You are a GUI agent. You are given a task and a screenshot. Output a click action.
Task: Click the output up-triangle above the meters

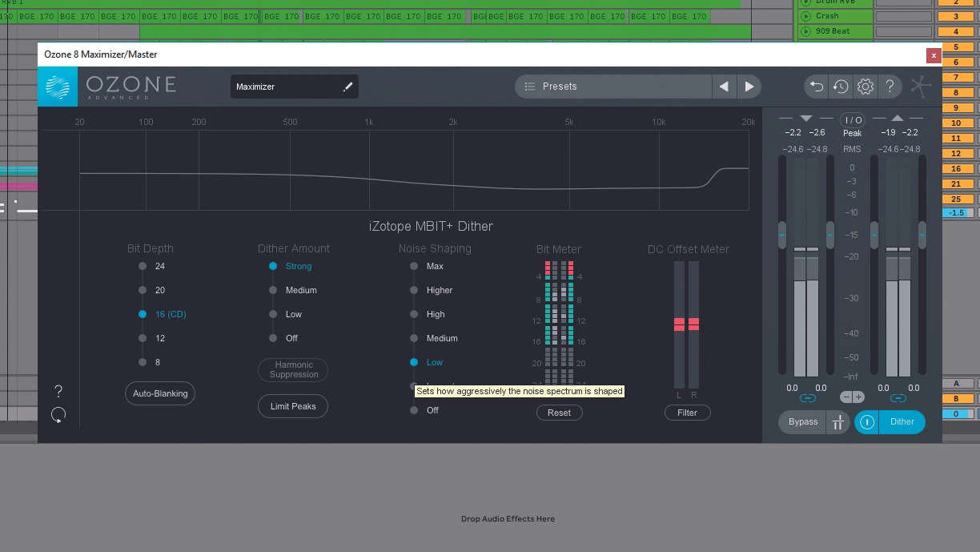click(898, 119)
